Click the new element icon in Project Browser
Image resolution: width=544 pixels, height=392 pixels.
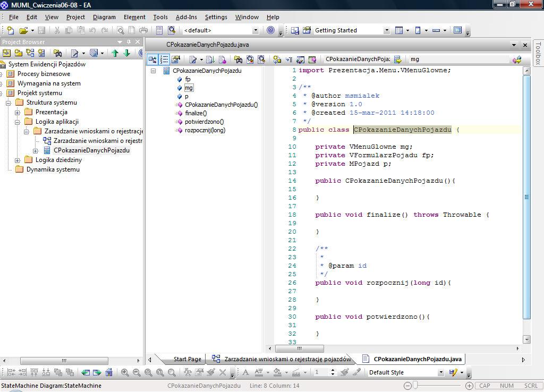coord(41,53)
